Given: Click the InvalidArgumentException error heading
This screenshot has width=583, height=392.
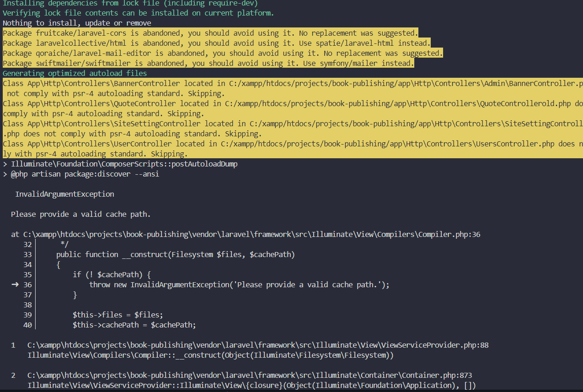Looking at the screenshot, I should [x=64, y=194].
